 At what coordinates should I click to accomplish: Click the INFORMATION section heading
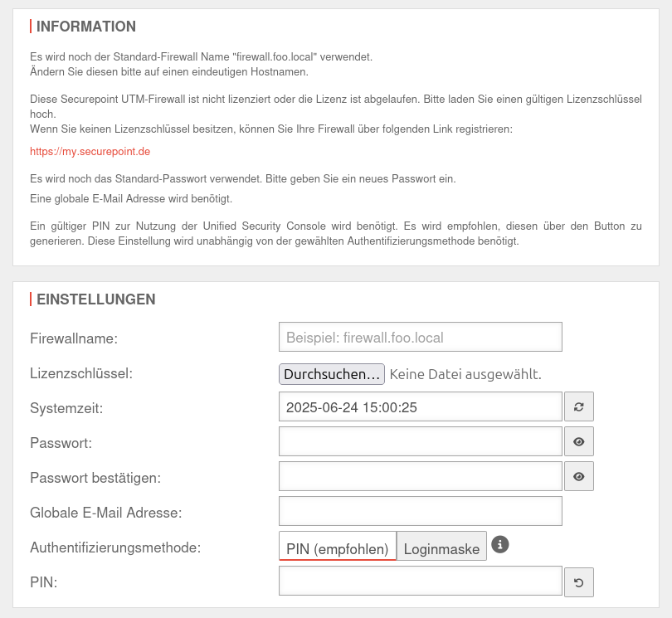[x=86, y=27]
